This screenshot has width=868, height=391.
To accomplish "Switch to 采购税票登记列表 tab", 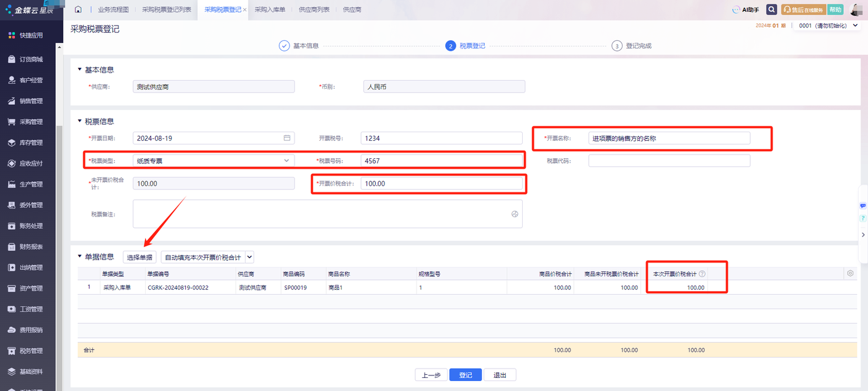I will (167, 10).
